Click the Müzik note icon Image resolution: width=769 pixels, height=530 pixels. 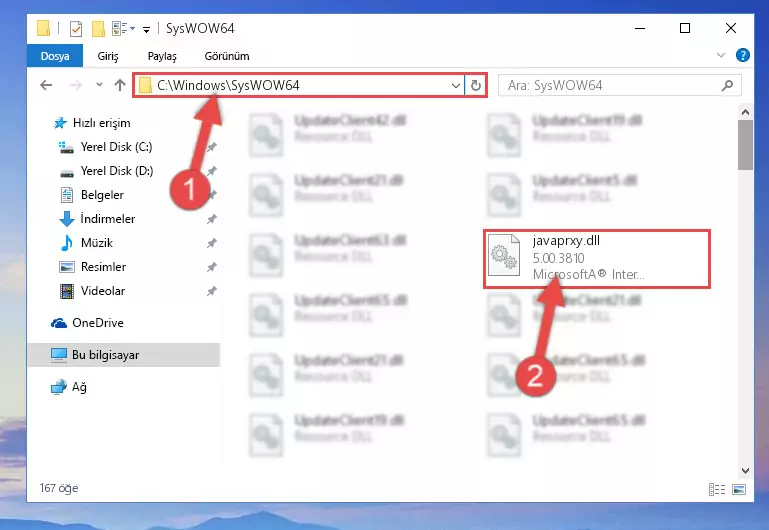67,243
